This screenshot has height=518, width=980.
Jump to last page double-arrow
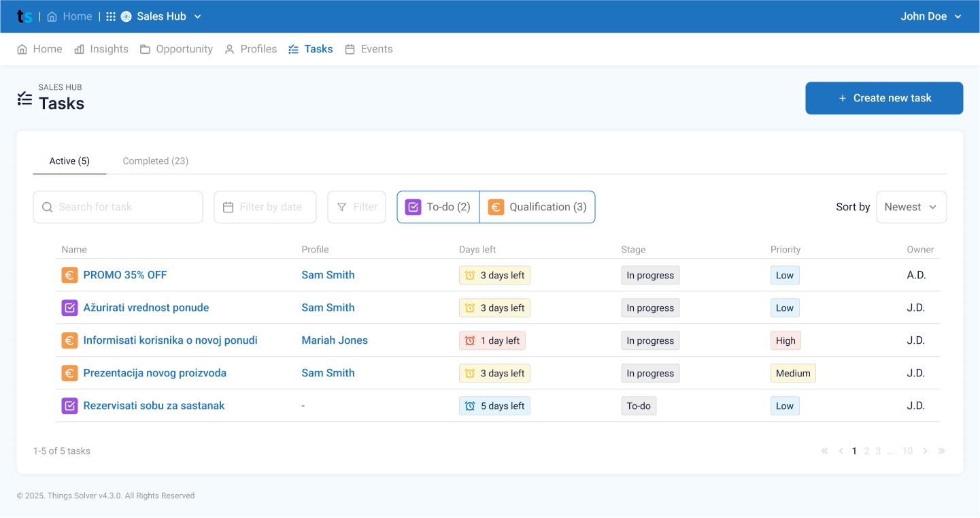tap(941, 451)
